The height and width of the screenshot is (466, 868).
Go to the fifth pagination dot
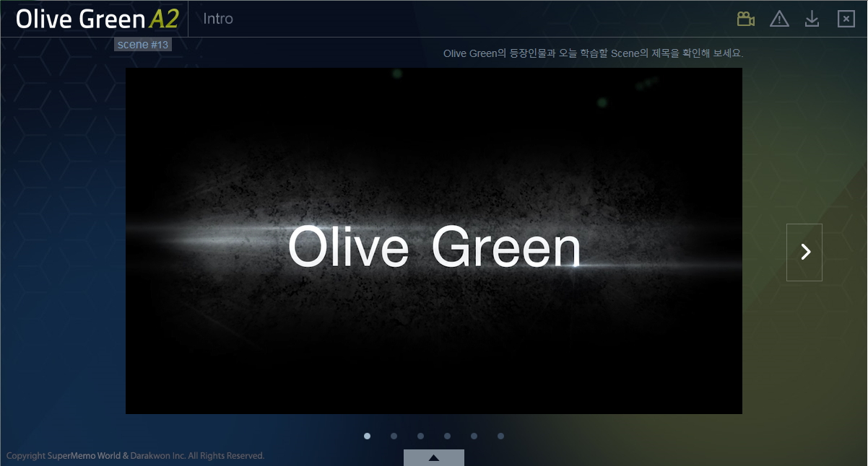[474, 436]
